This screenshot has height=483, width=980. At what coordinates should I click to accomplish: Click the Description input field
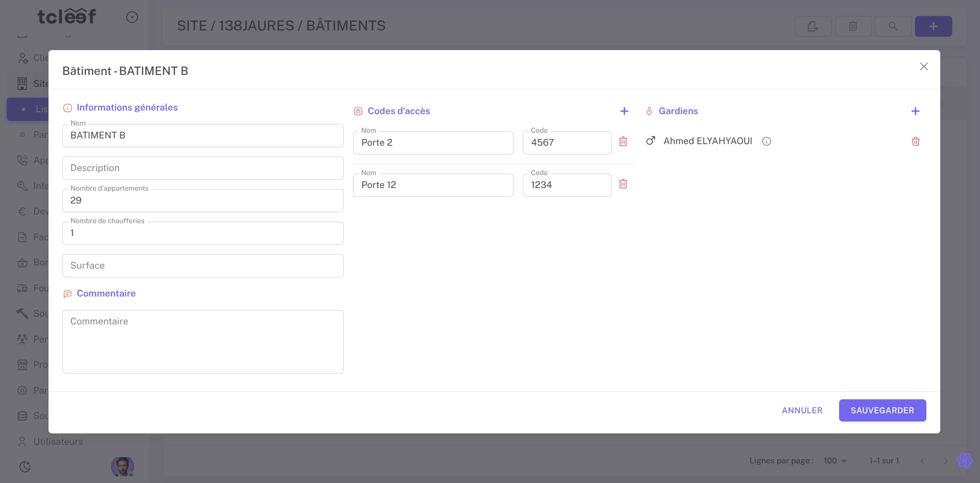coord(203,168)
